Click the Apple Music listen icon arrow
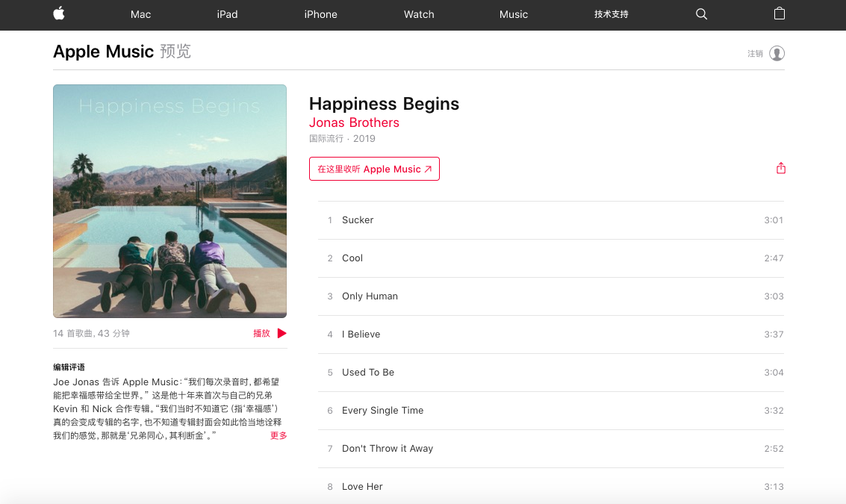The height and width of the screenshot is (504, 846). (x=428, y=169)
